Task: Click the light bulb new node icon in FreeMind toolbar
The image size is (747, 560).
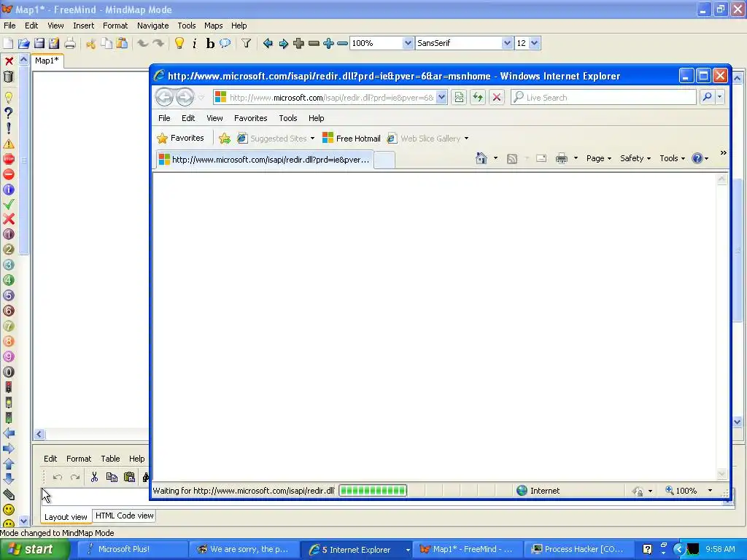Action: [x=179, y=43]
